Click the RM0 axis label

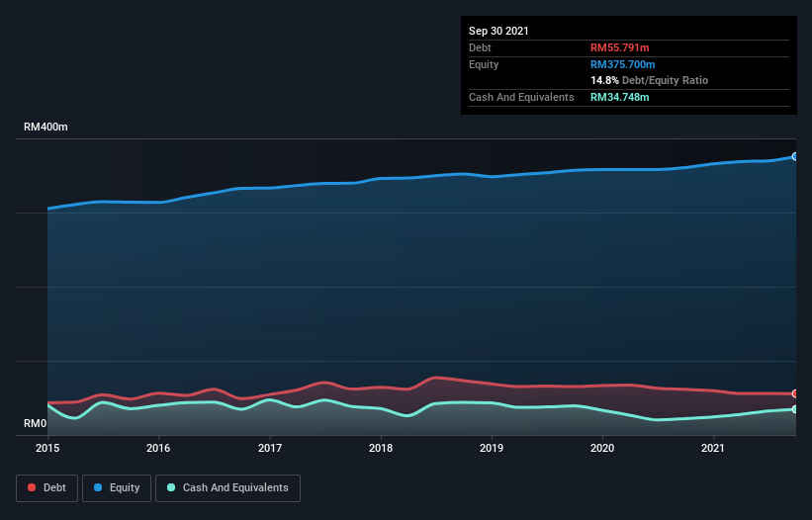tap(36, 424)
